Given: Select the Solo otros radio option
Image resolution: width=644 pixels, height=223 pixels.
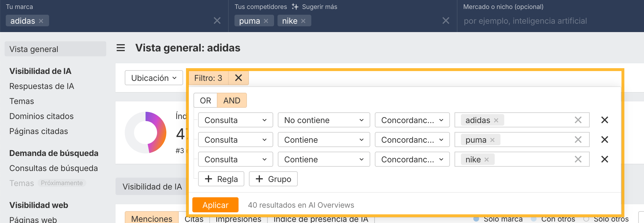Looking at the screenshot, I should (x=586, y=219).
